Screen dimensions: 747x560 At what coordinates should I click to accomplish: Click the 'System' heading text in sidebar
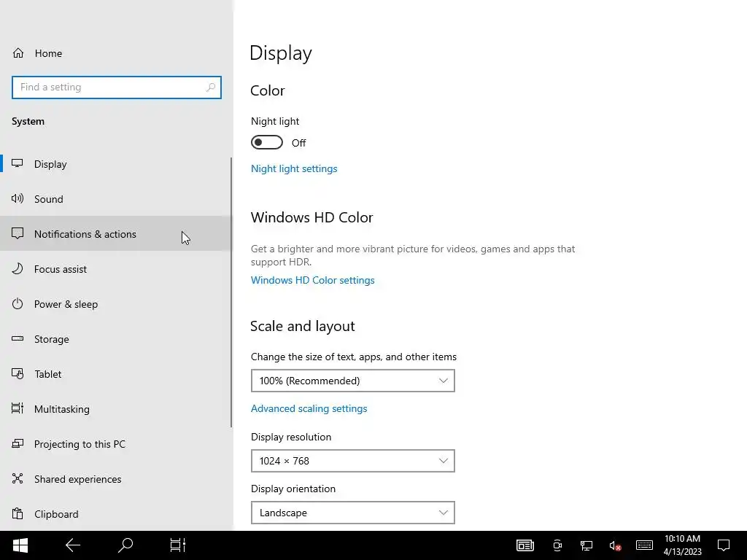pyautogui.click(x=28, y=121)
